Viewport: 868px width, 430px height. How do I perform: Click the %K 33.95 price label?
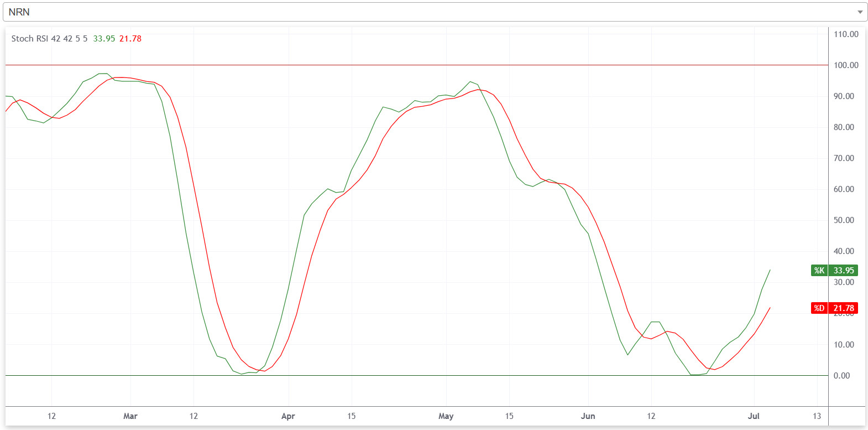pos(834,271)
